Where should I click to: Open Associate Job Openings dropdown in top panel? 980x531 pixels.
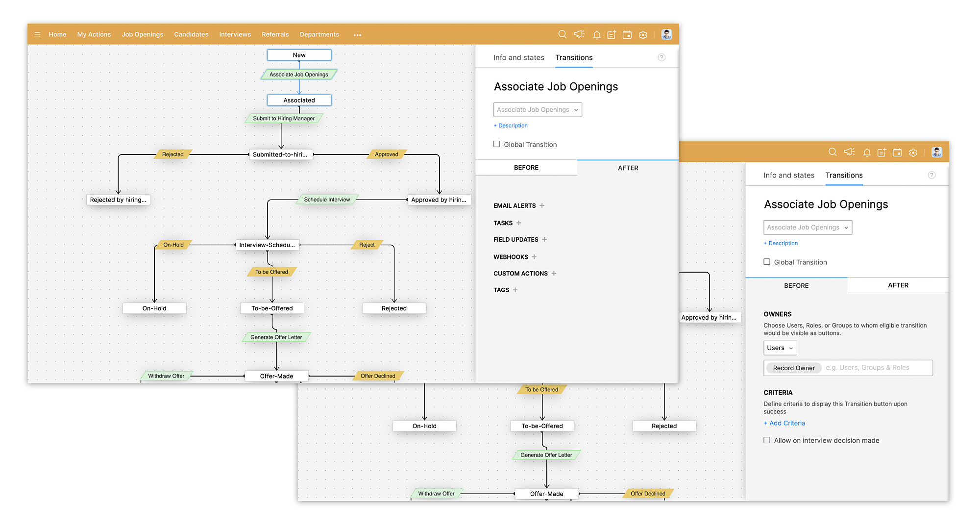(x=538, y=110)
